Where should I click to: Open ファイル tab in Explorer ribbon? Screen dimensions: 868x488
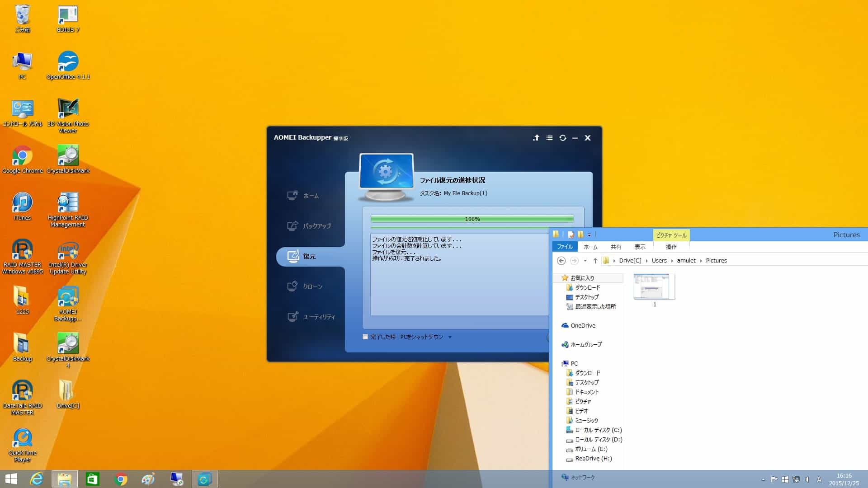coord(565,247)
